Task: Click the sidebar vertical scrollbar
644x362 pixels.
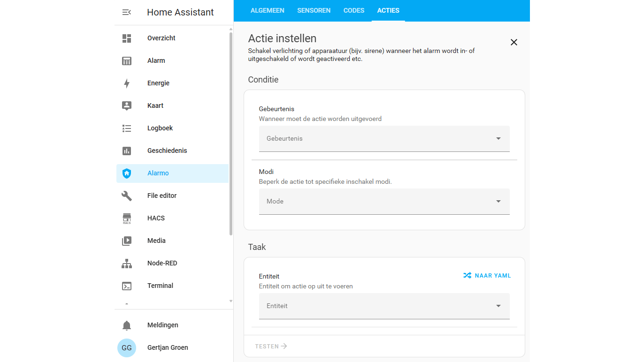Action: pos(230,131)
